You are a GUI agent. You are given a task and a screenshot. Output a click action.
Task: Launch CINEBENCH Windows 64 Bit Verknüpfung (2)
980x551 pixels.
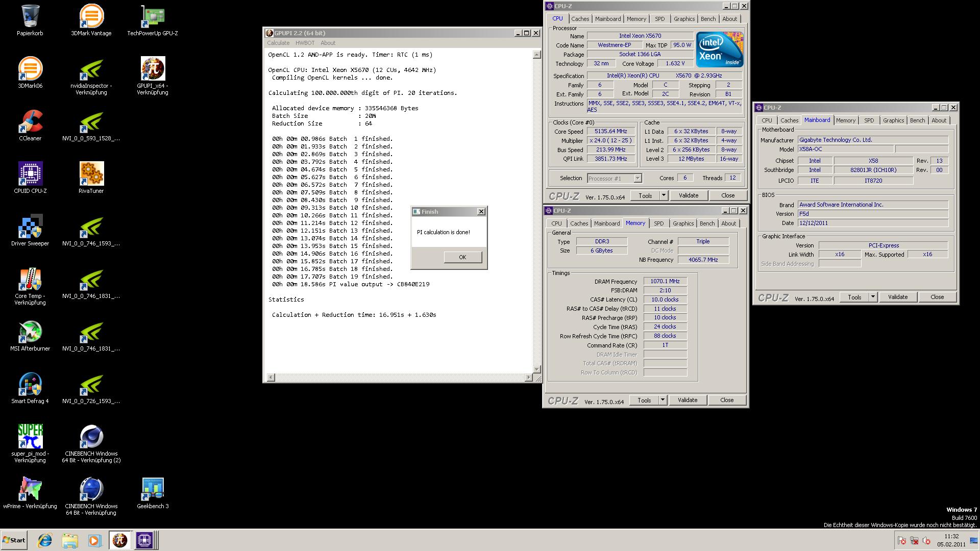coord(91,443)
